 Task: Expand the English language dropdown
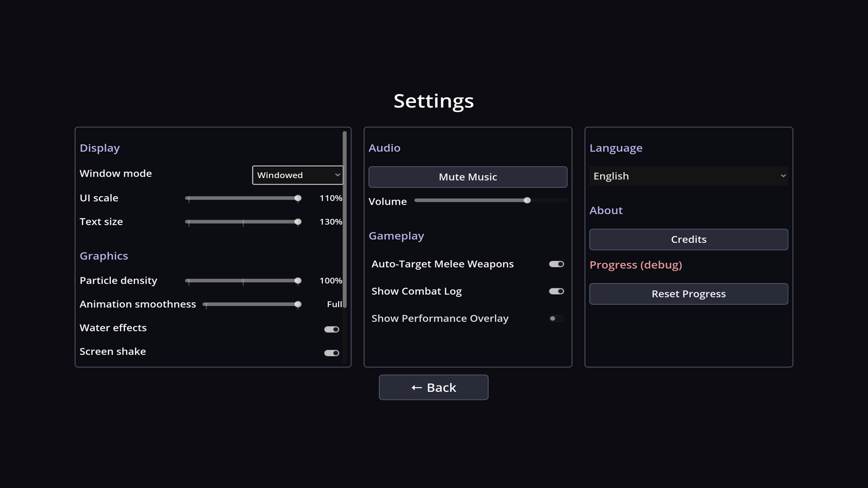(689, 176)
